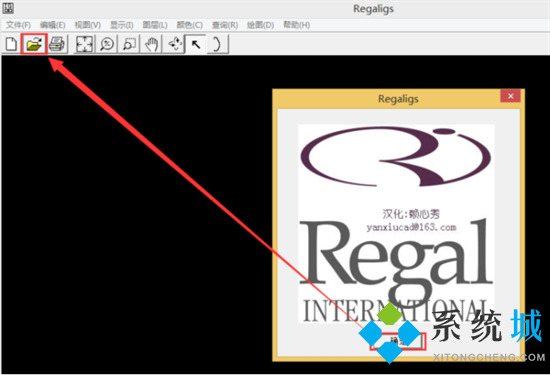Select the Pan hand tool
Image resolution: width=550 pixels, height=375 pixels.
(x=152, y=44)
